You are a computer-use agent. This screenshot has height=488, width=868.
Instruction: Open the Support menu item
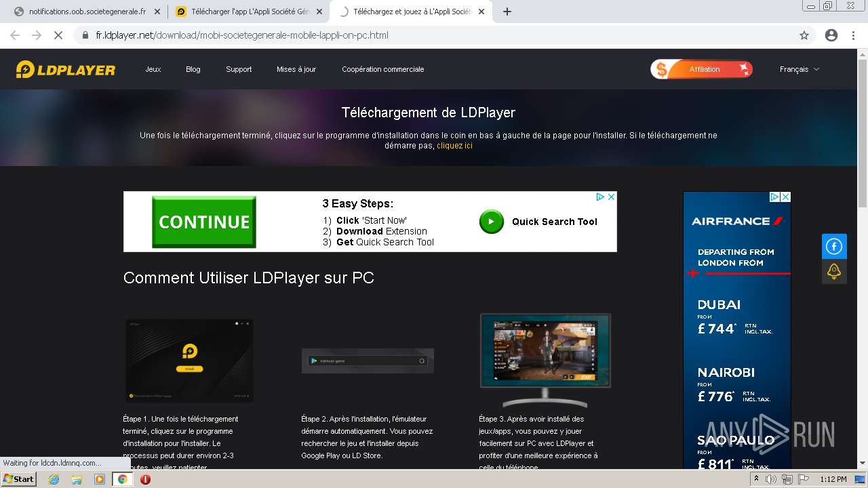tap(239, 69)
